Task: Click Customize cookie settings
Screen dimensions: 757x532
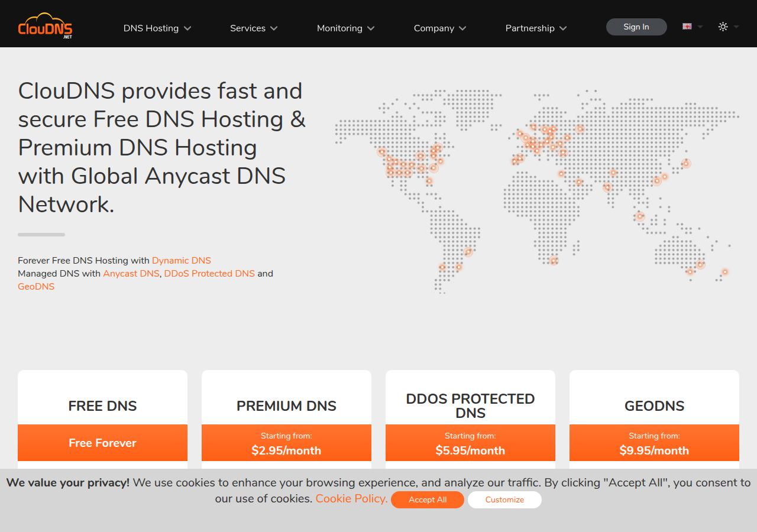Action: pyautogui.click(x=504, y=499)
